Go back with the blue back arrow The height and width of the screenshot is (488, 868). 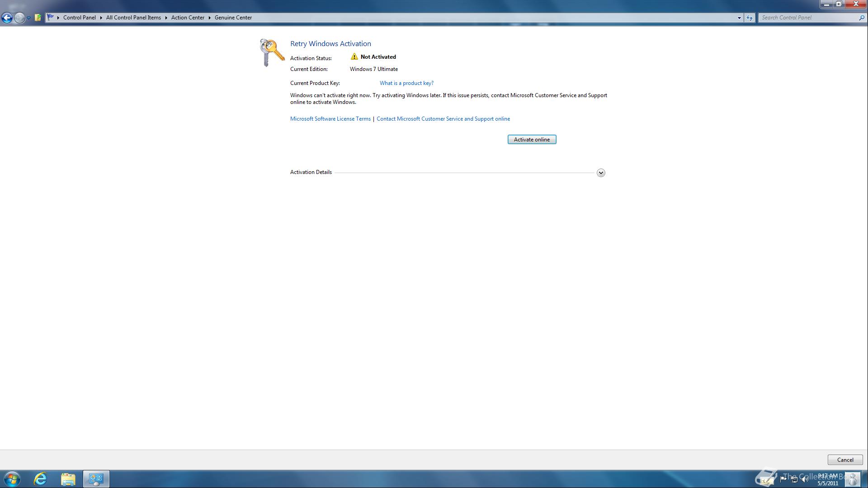(7, 18)
